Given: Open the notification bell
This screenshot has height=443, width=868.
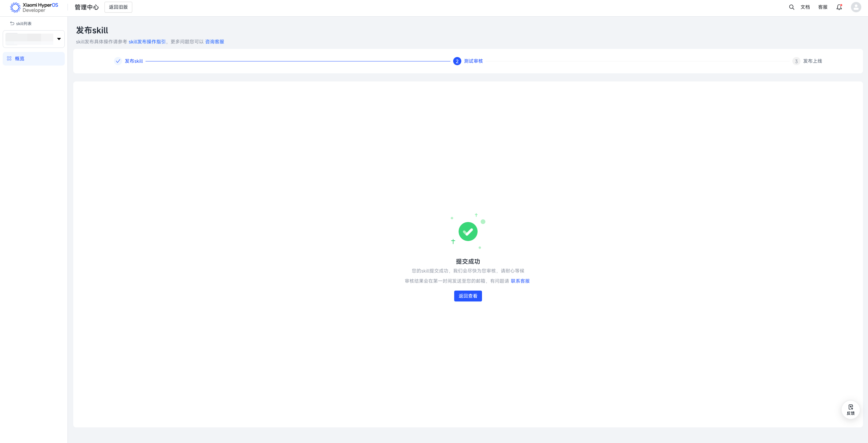Looking at the screenshot, I should 839,7.
